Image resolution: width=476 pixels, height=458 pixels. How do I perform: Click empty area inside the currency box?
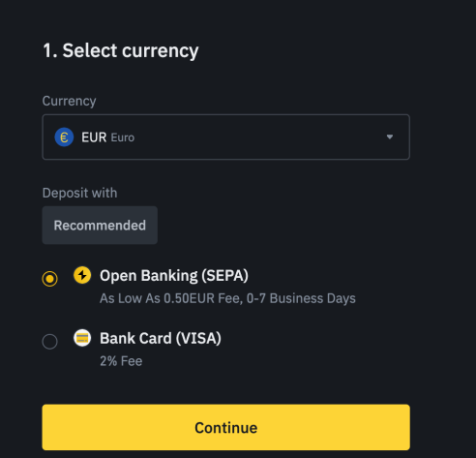click(x=258, y=137)
